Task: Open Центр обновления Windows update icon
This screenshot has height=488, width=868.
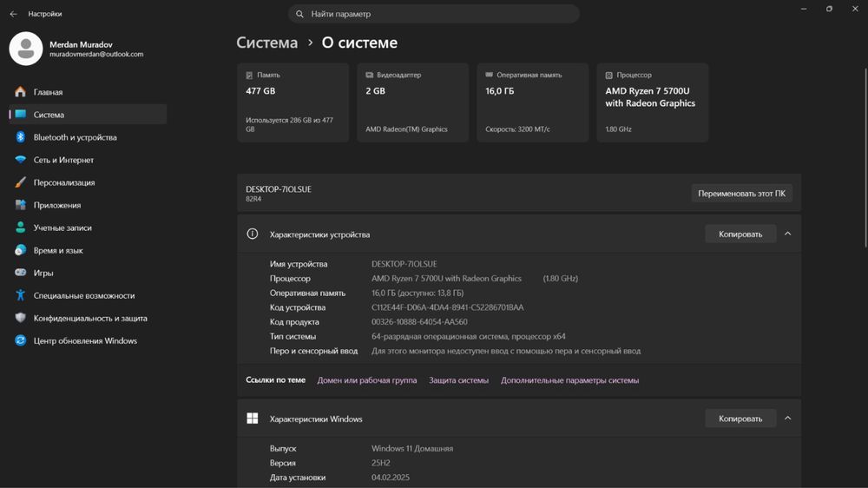Action: click(21, 340)
